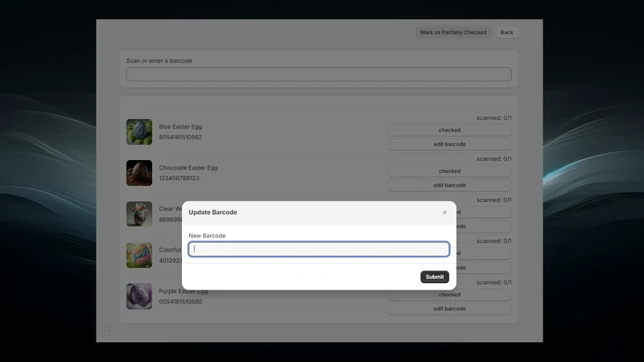Edit barcode for Chocolate Easter Egg

pyautogui.click(x=449, y=185)
